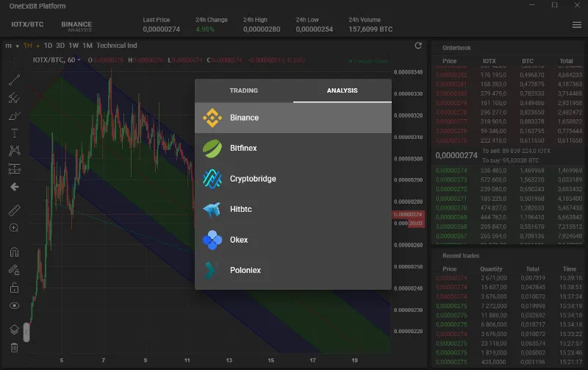
Task: Toggle lock all drawing tools
Action: 14,288
